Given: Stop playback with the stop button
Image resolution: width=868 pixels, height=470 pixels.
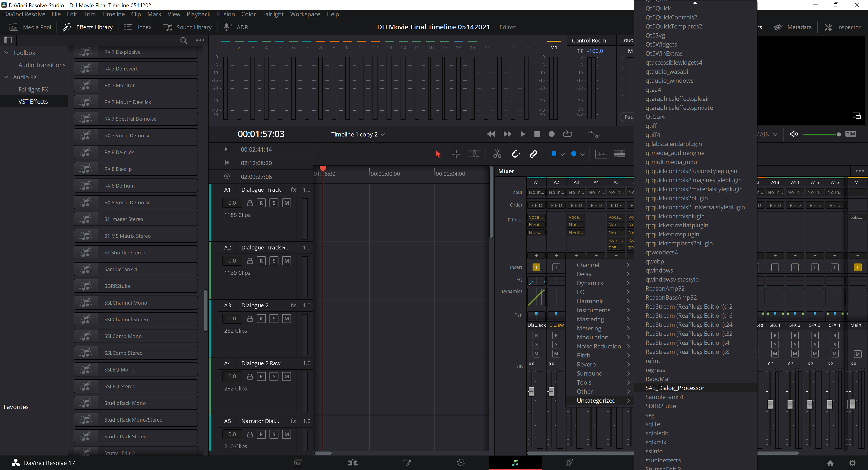Looking at the screenshot, I should tap(537, 134).
